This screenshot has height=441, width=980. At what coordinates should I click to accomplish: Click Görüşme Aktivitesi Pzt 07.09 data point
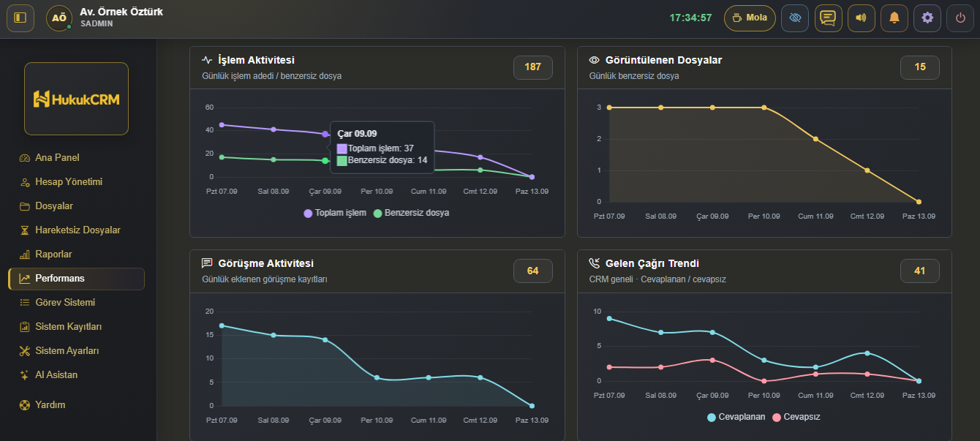tap(222, 325)
